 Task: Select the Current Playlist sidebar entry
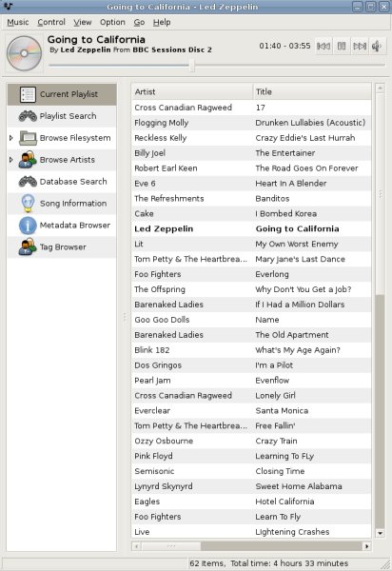pos(62,94)
